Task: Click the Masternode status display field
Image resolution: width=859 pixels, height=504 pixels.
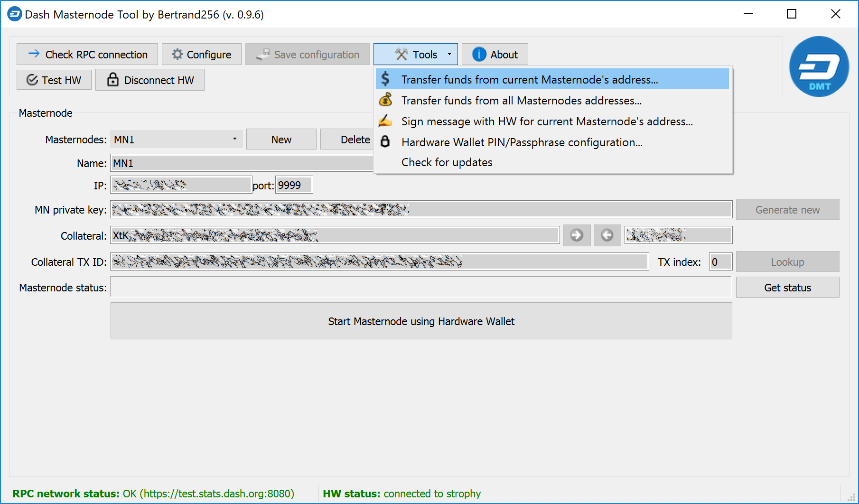Action: pyautogui.click(x=421, y=287)
